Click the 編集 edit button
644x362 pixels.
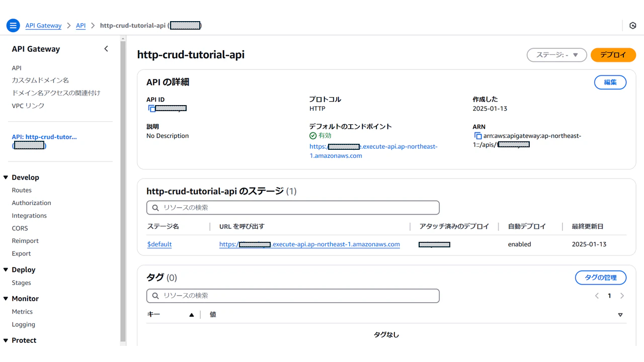coord(610,82)
